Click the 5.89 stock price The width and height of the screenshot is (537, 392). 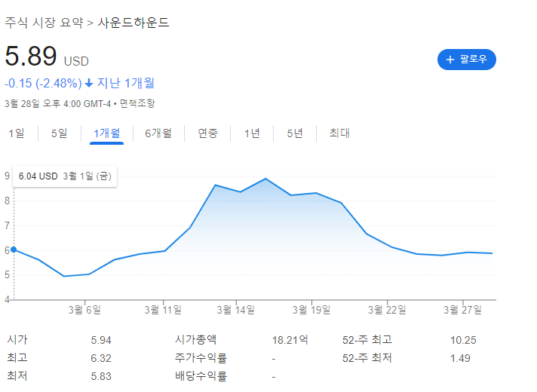coord(31,56)
